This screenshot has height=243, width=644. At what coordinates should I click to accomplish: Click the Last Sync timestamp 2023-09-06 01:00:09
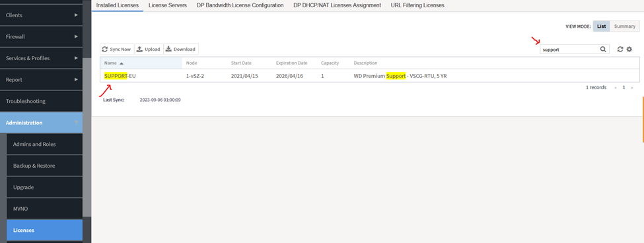click(x=161, y=100)
